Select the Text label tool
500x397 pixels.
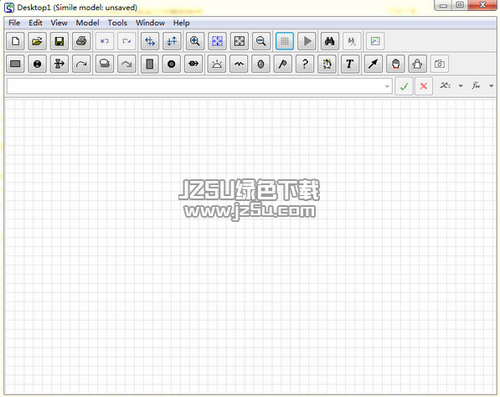click(350, 64)
